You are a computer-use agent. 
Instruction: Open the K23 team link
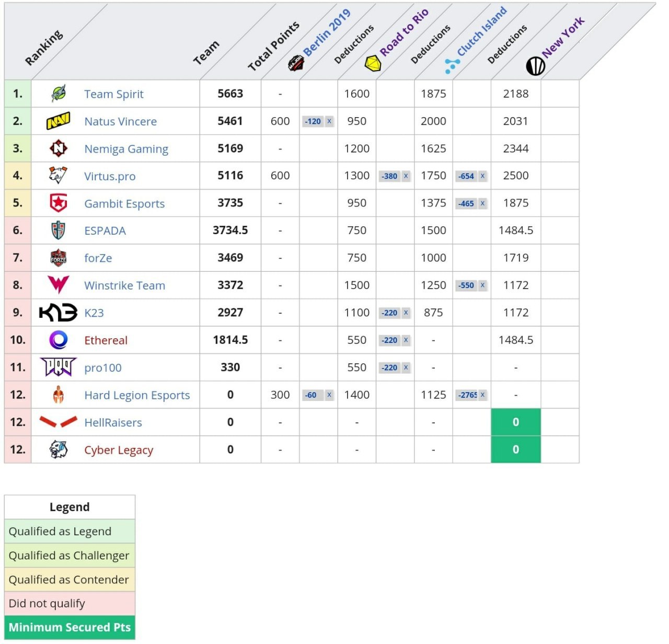pos(94,313)
